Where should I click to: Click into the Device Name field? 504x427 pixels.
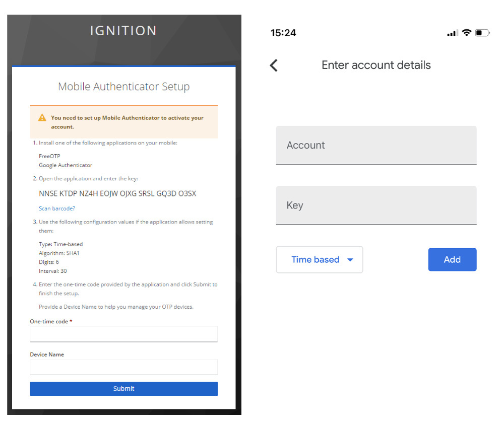(x=123, y=367)
